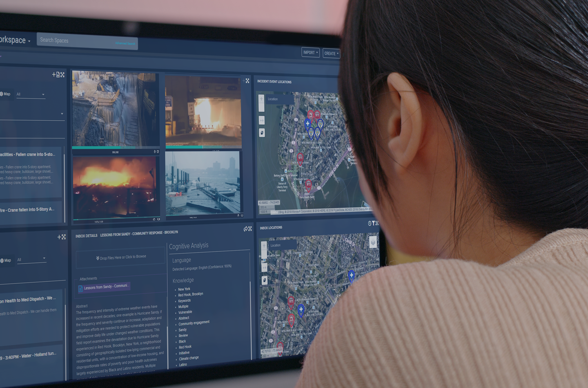Screen dimensions: 588x388
Task: Click 'New York' in the Knowledge list
Action: (x=184, y=289)
